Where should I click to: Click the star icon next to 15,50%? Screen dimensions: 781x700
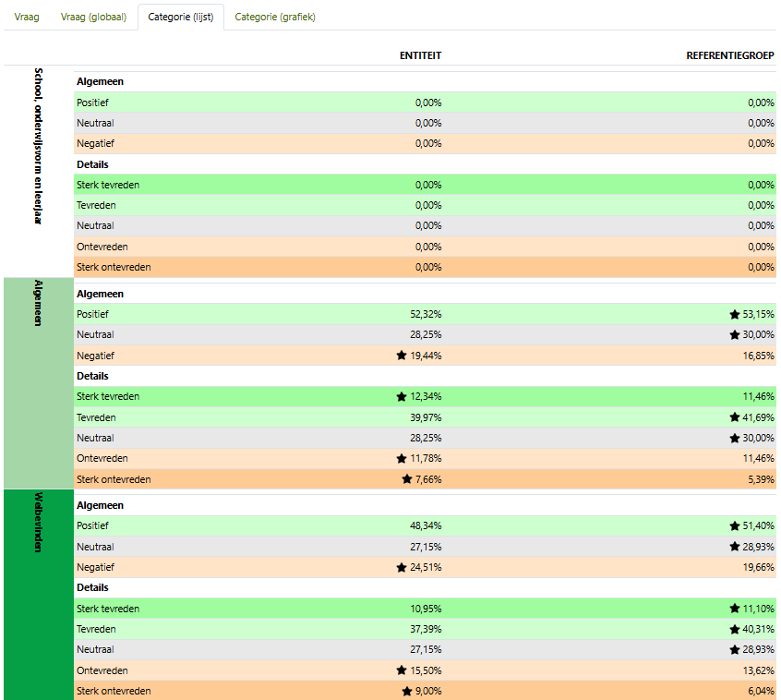coord(402,670)
